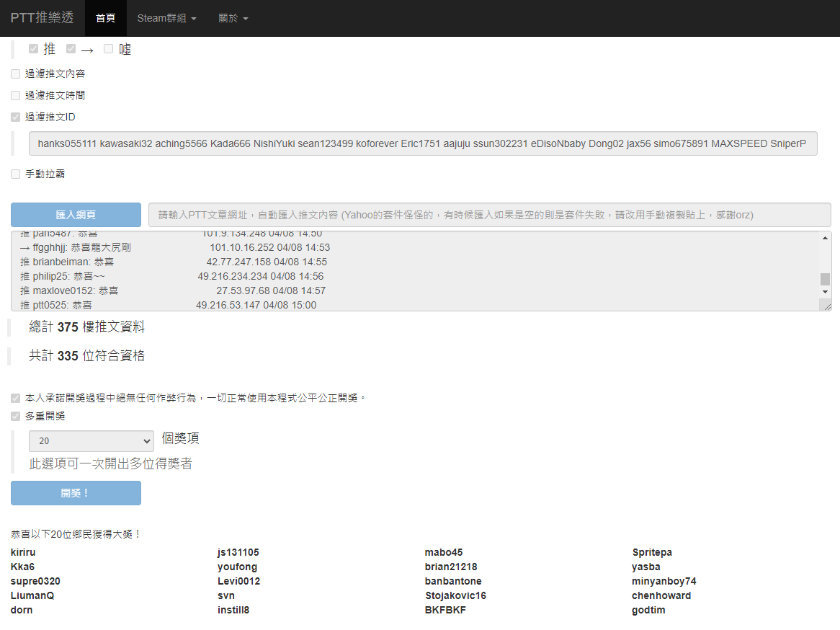This screenshot has width=840, height=630.
Task: Select winner name Kka6
Action: click(x=22, y=567)
